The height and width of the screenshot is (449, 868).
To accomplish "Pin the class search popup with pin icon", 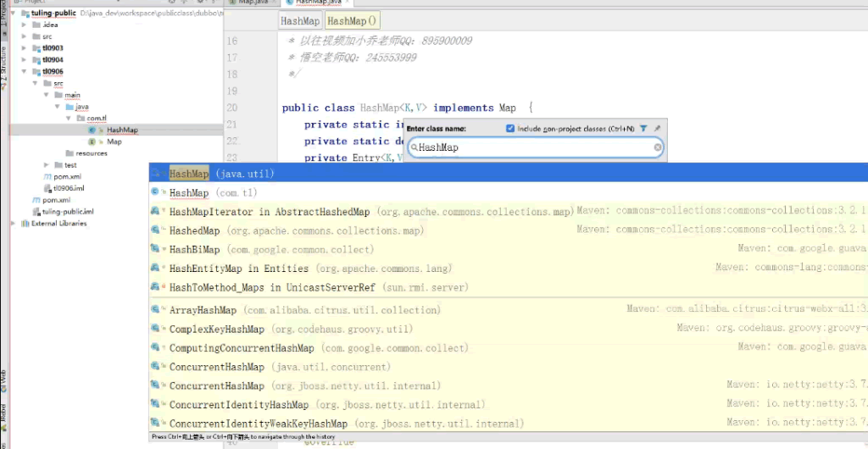I will pyautogui.click(x=657, y=129).
